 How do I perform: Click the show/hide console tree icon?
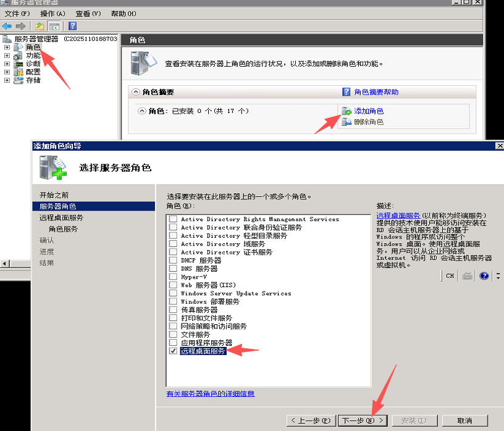click(54, 26)
